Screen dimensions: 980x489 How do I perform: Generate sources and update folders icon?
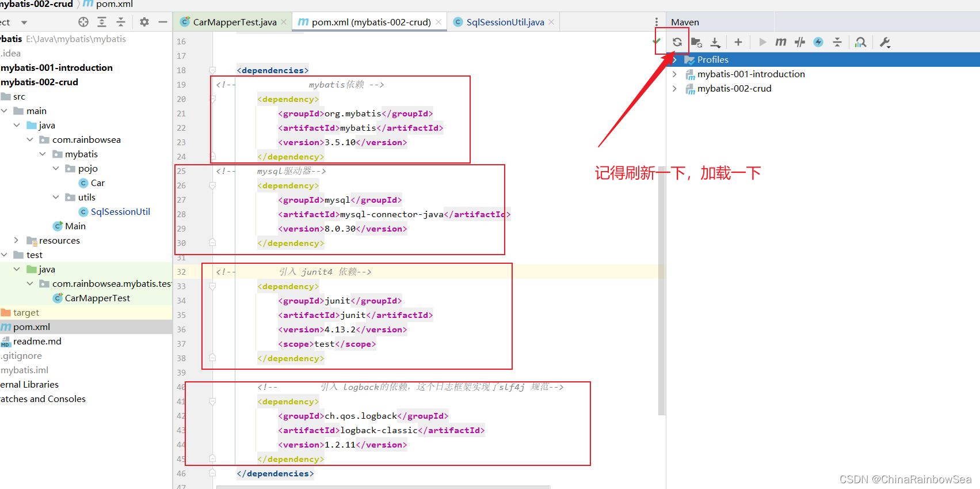[696, 42]
